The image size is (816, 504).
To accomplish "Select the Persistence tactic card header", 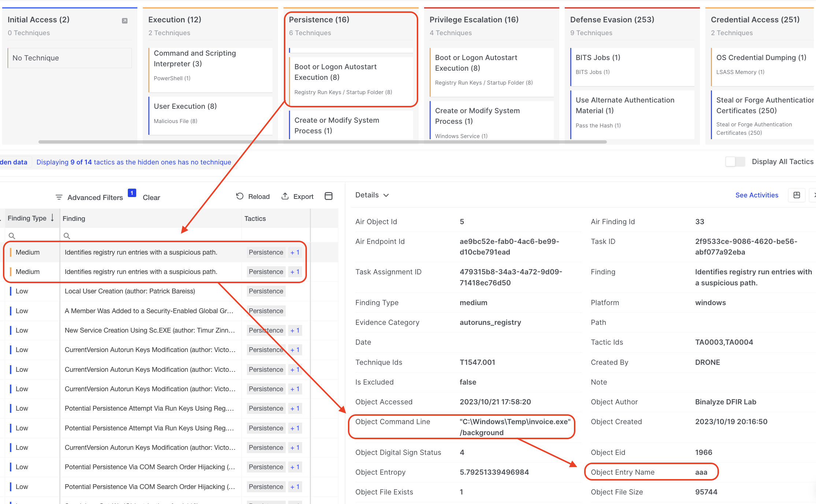I will [319, 20].
